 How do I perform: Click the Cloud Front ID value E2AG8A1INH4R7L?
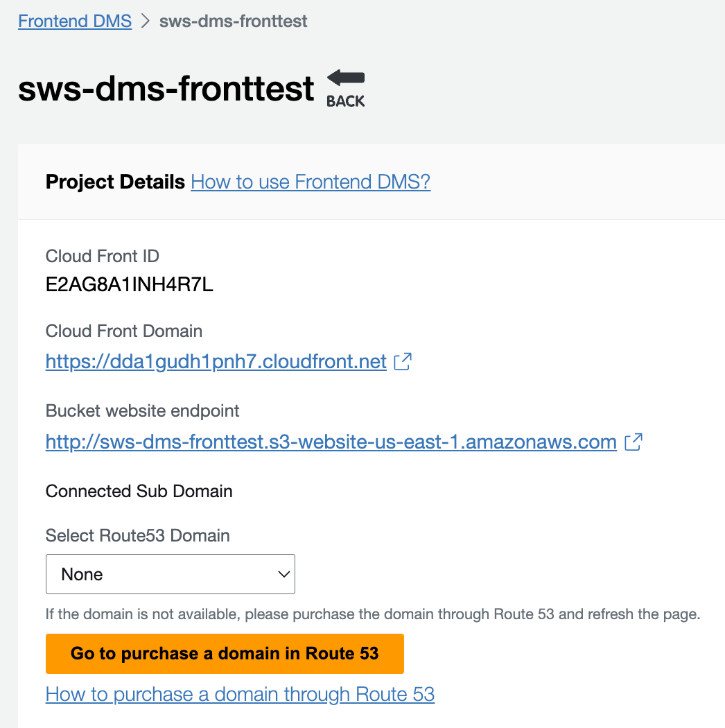pyautogui.click(x=129, y=284)
